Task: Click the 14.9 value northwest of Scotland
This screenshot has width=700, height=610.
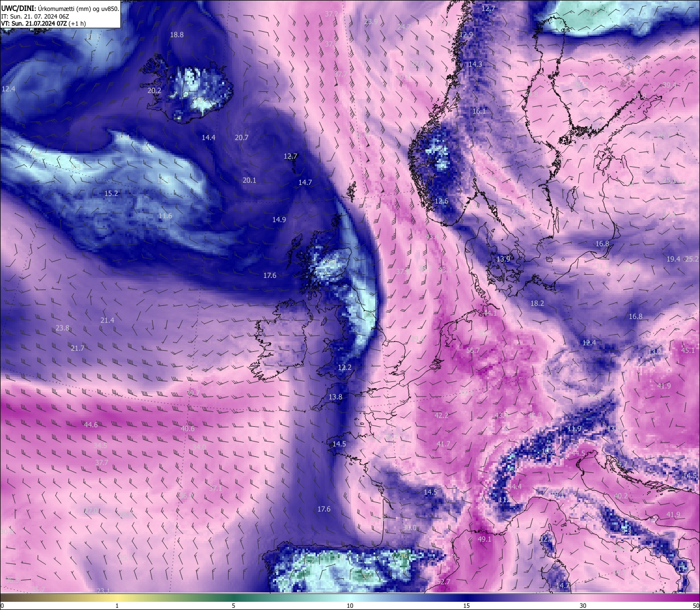Action: [279, 219]
